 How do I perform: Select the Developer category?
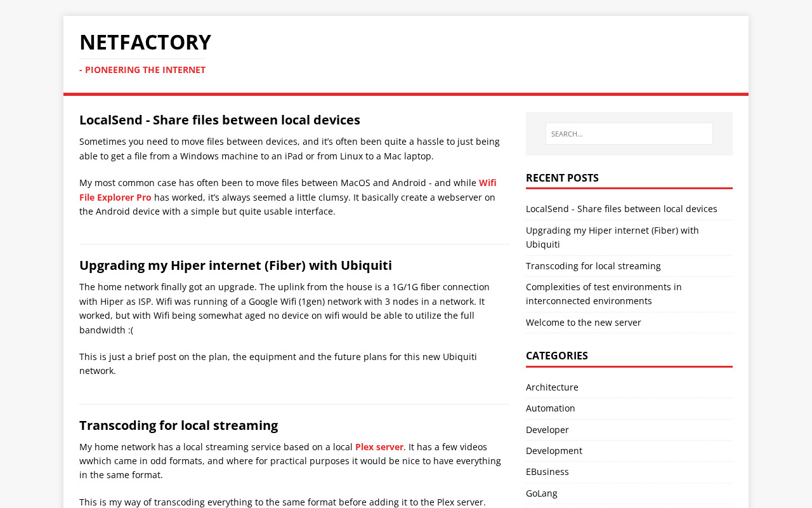(x=547, y=430)
